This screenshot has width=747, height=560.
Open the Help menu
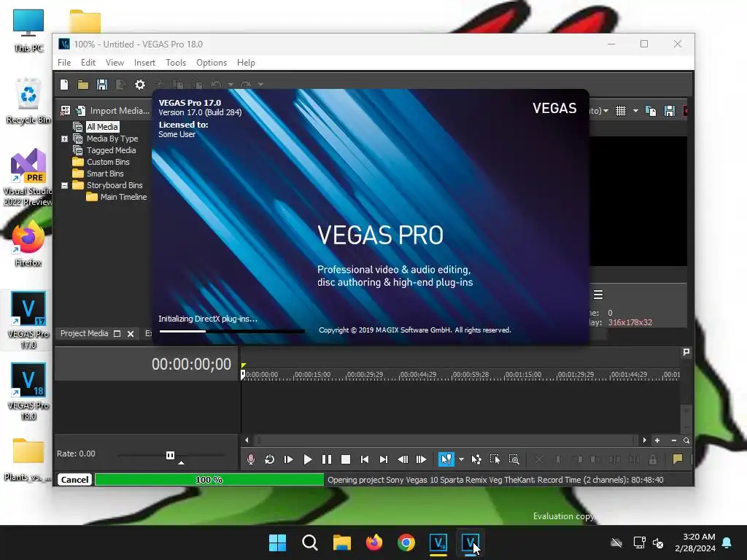point(246,63)
